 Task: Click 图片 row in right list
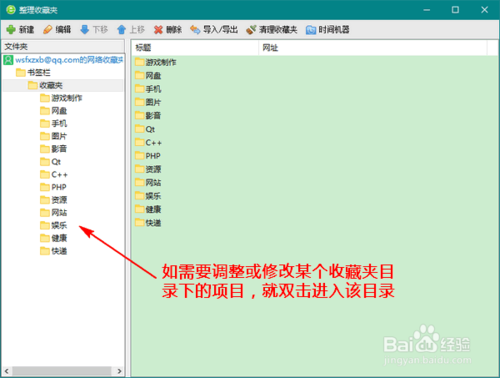(x=148, y=102)
